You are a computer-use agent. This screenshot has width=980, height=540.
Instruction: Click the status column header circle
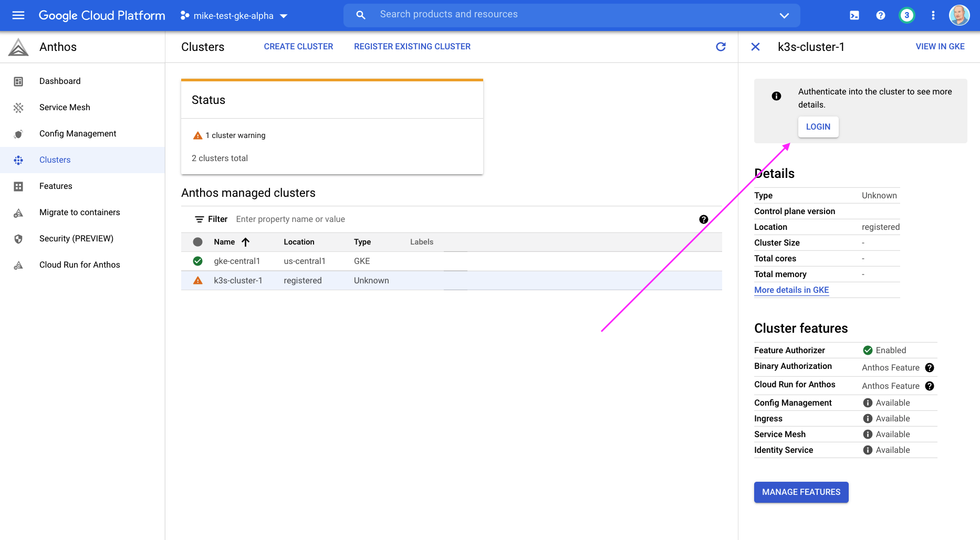[x=197, y=242]
